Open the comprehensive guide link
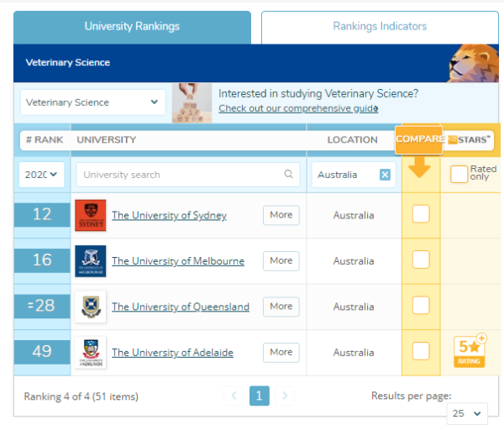 (x=298, y=108)
